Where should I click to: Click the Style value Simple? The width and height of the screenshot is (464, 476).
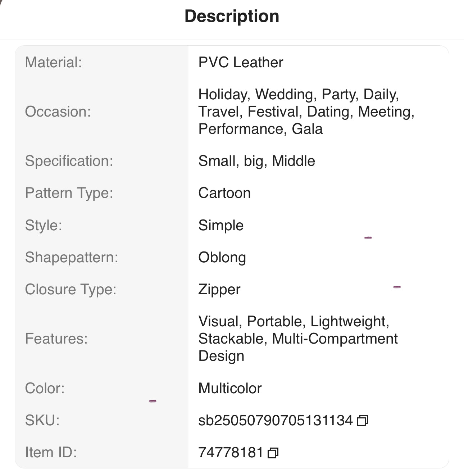click(x=221, y=226)
